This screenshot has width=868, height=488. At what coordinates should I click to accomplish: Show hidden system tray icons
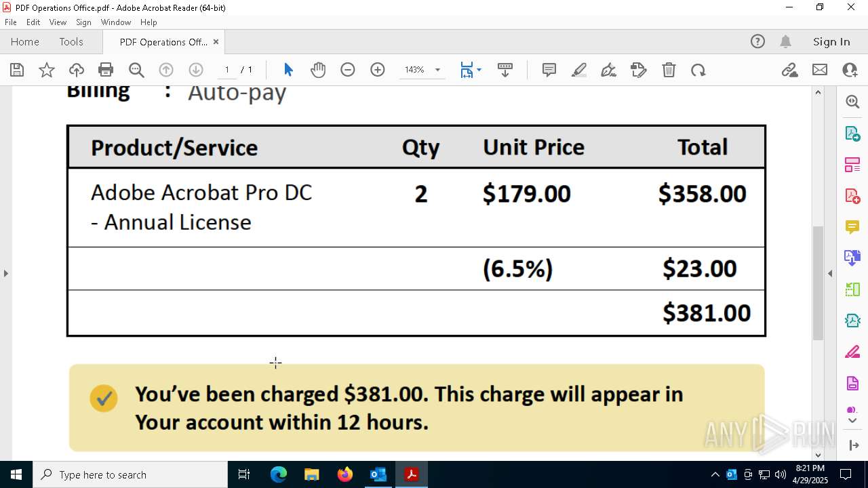pos(715,474)
